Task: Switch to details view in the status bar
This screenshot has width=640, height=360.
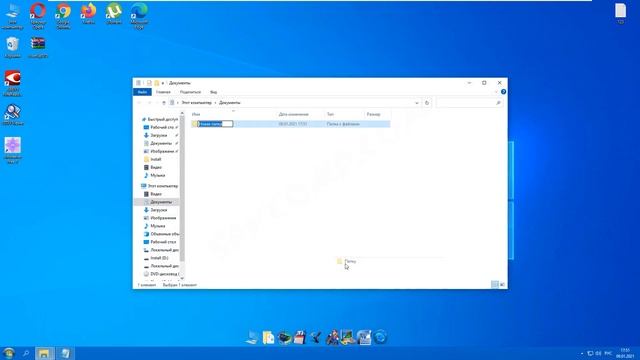Action: pyautogui.click(x=495, y=284)
